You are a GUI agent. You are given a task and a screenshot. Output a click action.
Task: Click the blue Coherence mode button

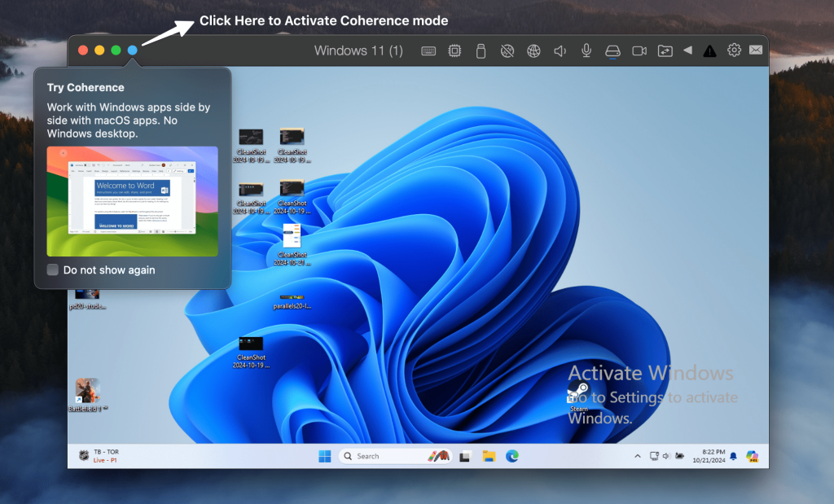click(x=133, y=50)
